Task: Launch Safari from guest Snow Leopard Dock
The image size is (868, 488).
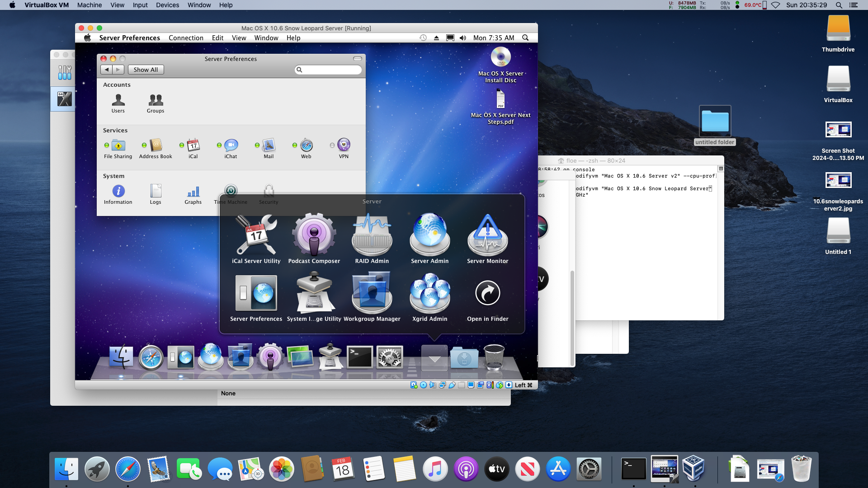Action: click(151, 357)
